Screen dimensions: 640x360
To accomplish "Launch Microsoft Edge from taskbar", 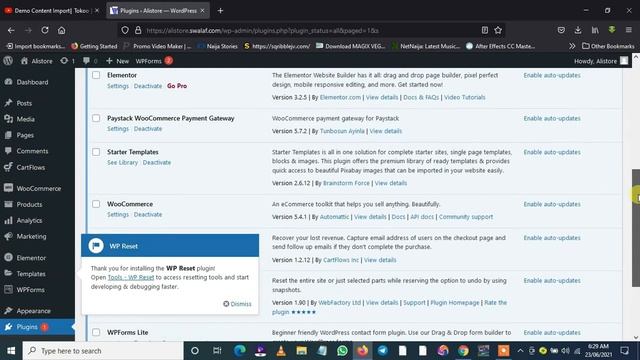I will [x=240, y=351].
